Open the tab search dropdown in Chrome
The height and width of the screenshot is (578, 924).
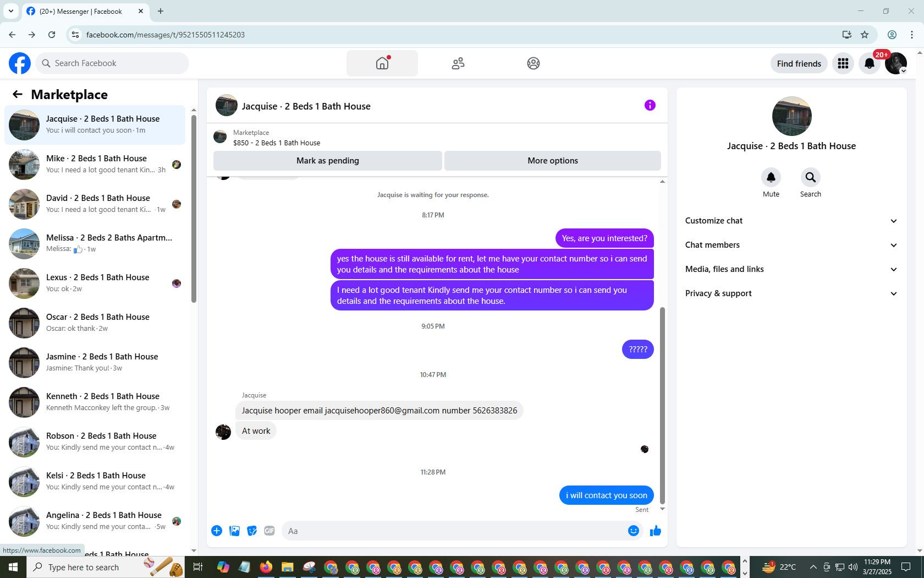(11, 11)
